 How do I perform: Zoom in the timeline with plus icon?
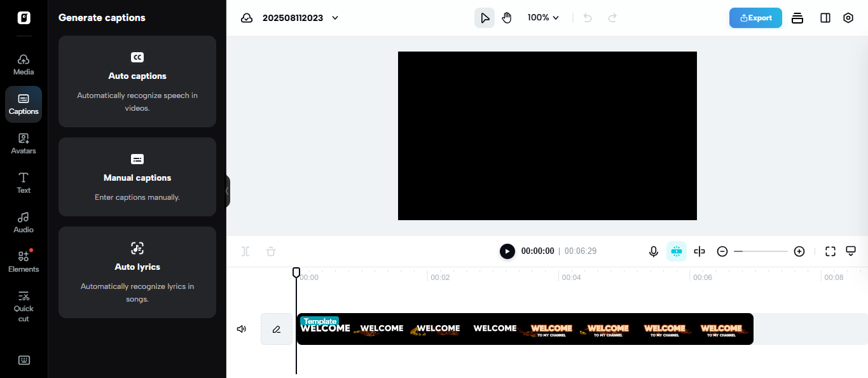click(799, 251)
